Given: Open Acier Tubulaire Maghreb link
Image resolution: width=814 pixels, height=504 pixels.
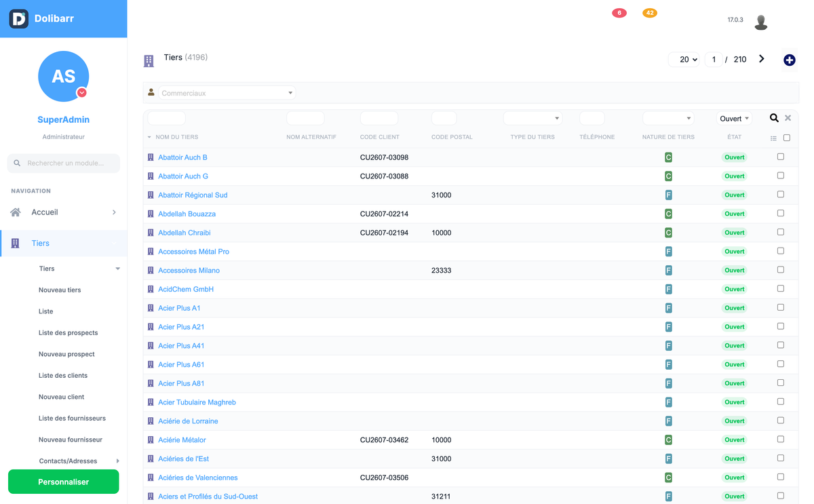Looking at the screenshot, I should click(x=197, y=402).
